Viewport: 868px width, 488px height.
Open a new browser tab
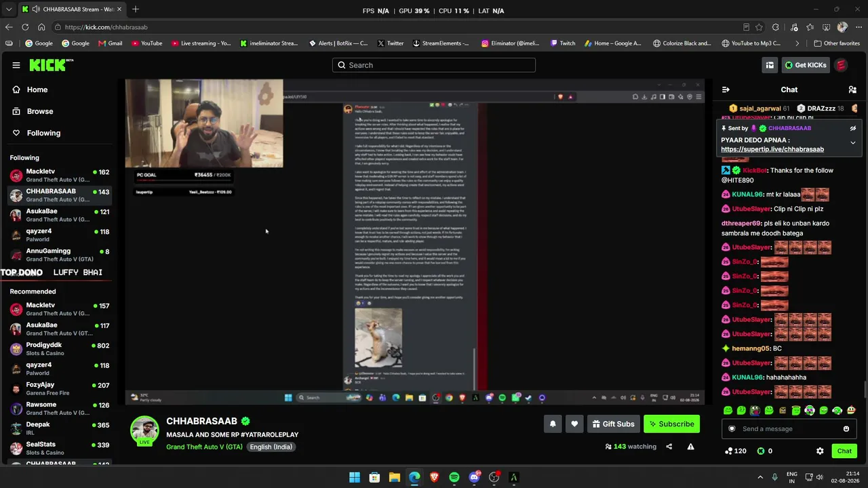pos(136,9)
